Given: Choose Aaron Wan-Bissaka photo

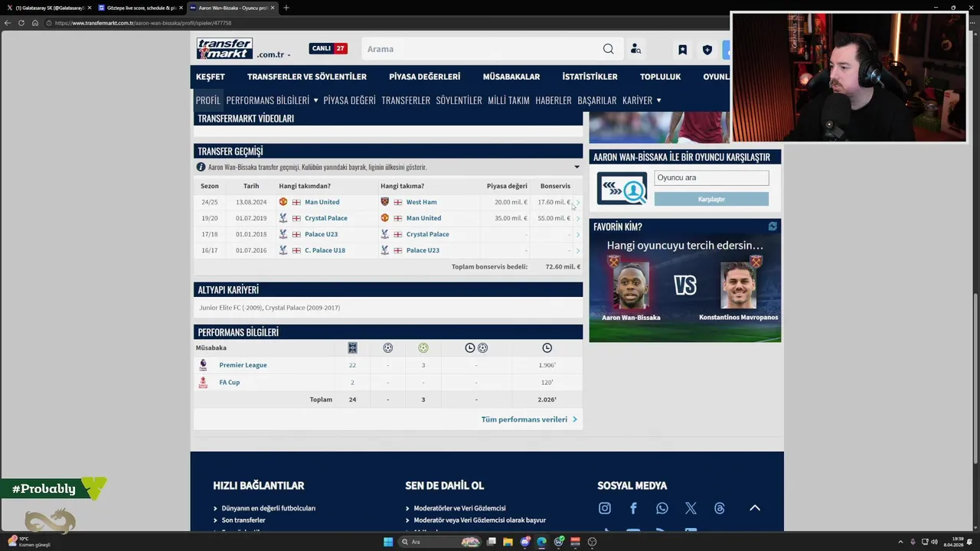Looking at the screenshot, I should click(x=631, y=285).
